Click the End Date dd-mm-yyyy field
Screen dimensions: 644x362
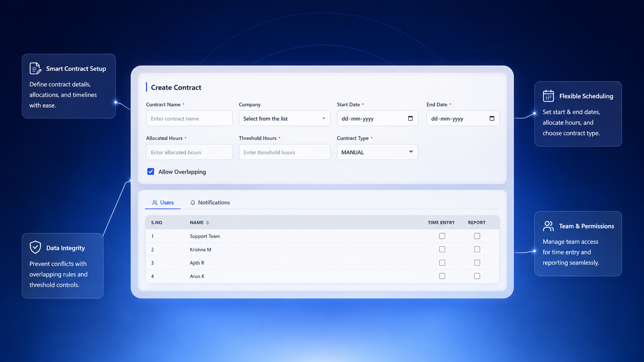(463, 118)
